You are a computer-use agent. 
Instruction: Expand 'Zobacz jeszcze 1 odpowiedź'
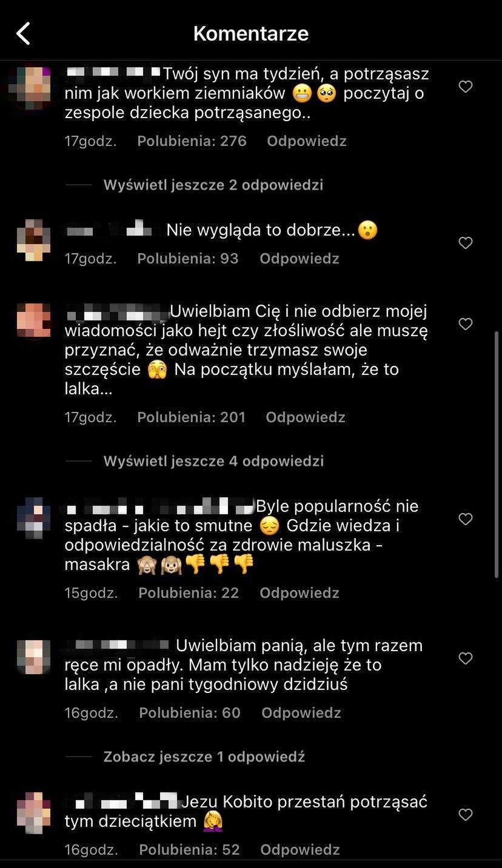204,757
